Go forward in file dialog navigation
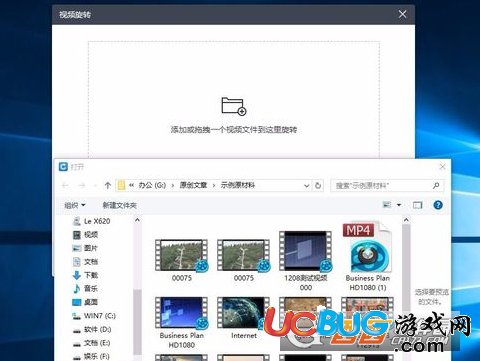This screenshot has height=361, width=480. pyautogui.click(x=82, y=185)
